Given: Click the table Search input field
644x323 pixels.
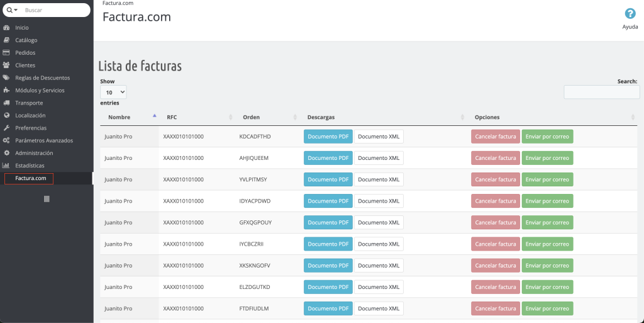Looking at the screenshot, I should pyautogui.click(x=601, y=92).
